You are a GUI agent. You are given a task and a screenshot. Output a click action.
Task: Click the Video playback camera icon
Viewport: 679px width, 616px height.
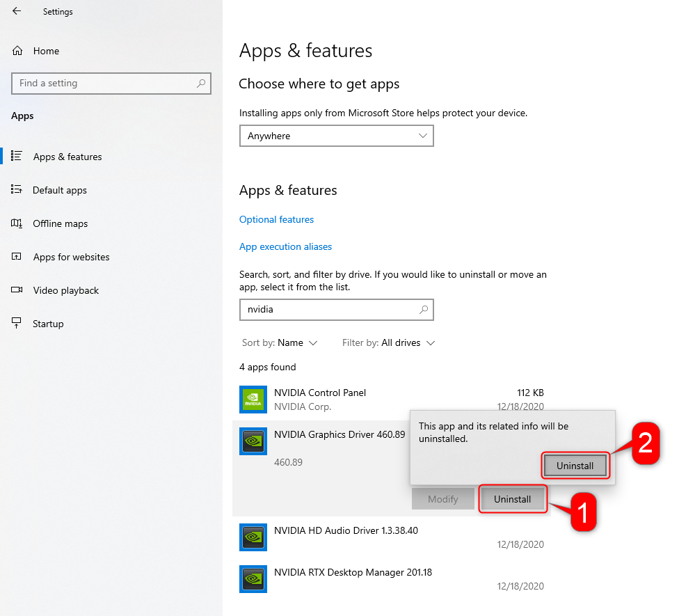point(17,290)
